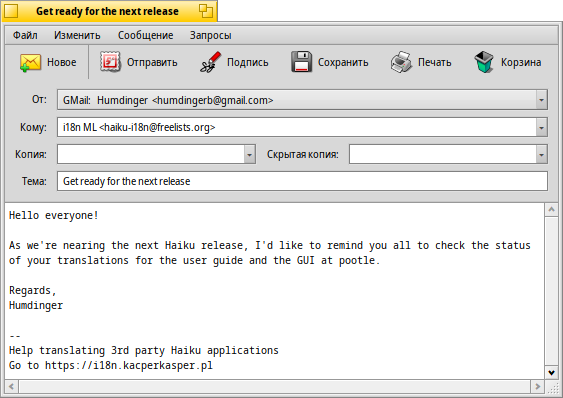Click the https://i18n.kacperkasper.pl URL text
The image size is (563, 398).
[x=129, y=365]
